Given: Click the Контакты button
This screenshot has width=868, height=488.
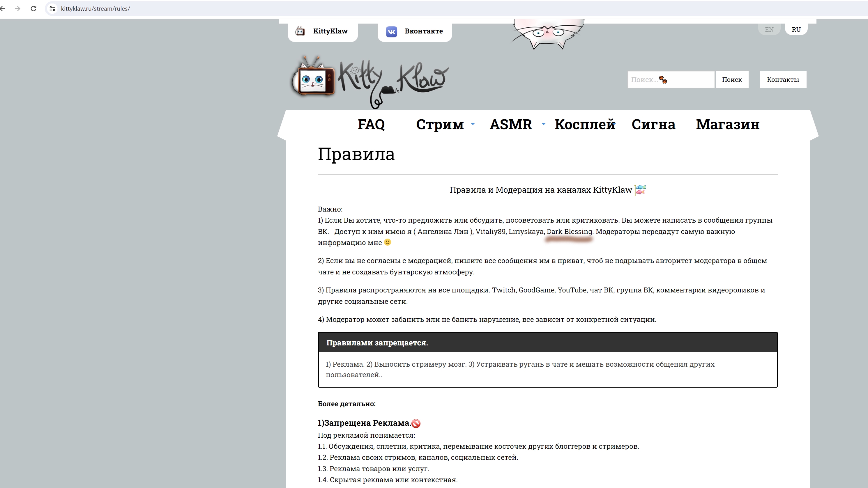Looking at the screenshot, I should pyautogui.click(x=783, y=79).
